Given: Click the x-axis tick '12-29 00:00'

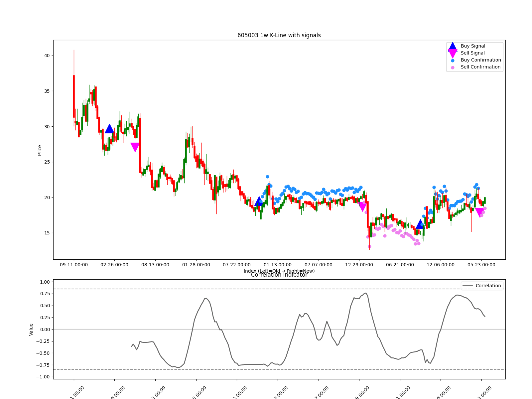Looking at the screenshot, I should (x=359, y=265).
